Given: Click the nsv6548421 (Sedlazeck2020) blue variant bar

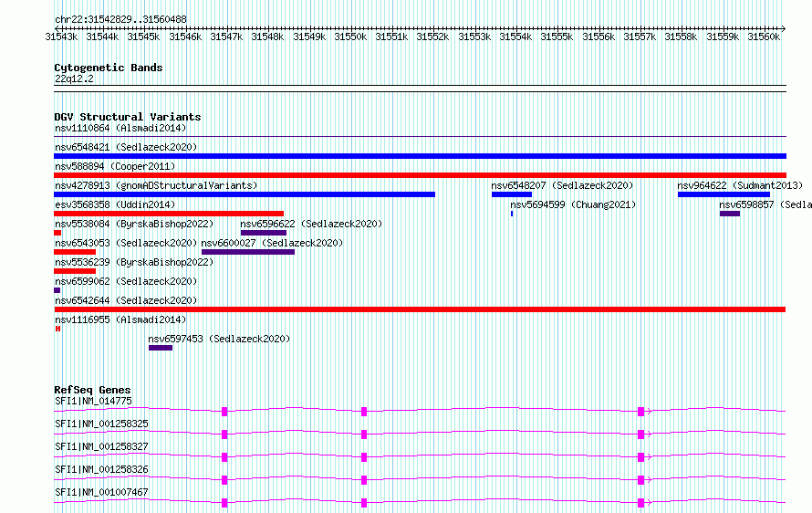Looking at the screenshot, I should pyautogui.click(x=420, y=156).
